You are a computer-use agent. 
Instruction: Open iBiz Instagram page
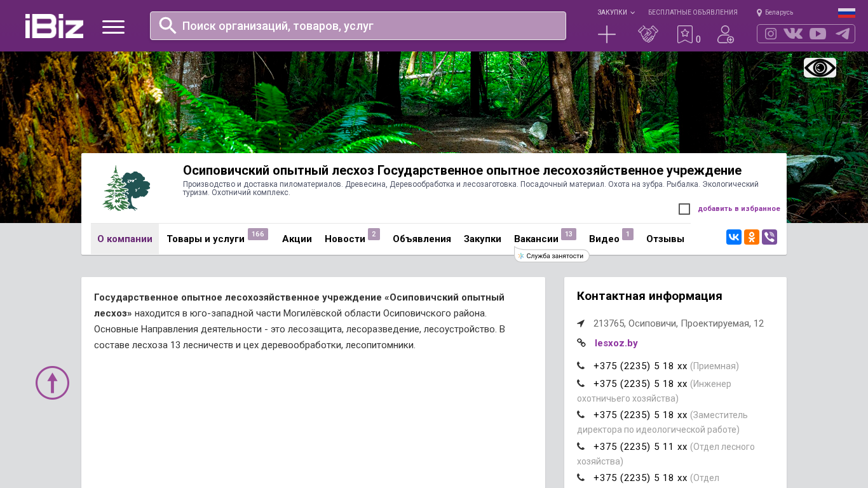pyautogui.click(x=771, y=34)
